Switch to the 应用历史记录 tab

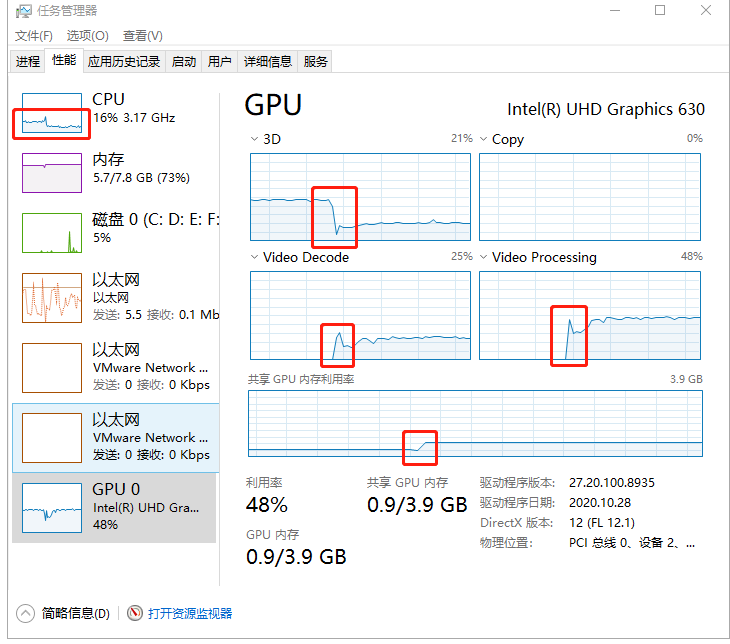pyautogui.click(x=123, y=62)
